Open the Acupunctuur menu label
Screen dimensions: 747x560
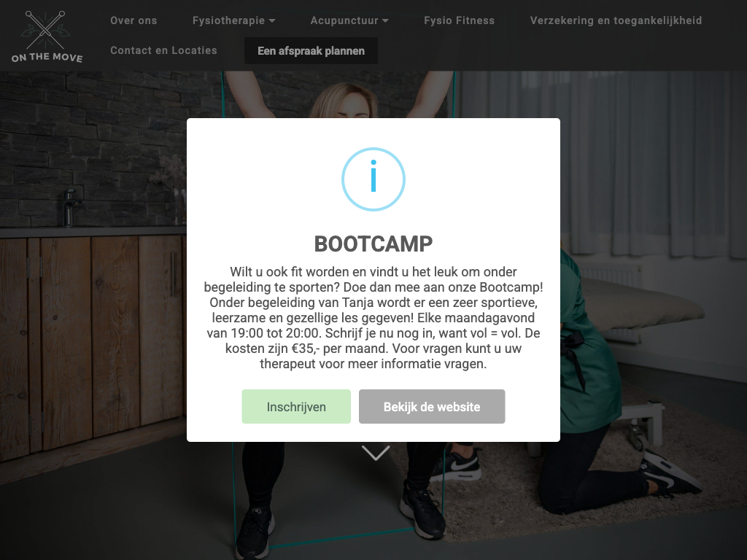click(344, 20)
